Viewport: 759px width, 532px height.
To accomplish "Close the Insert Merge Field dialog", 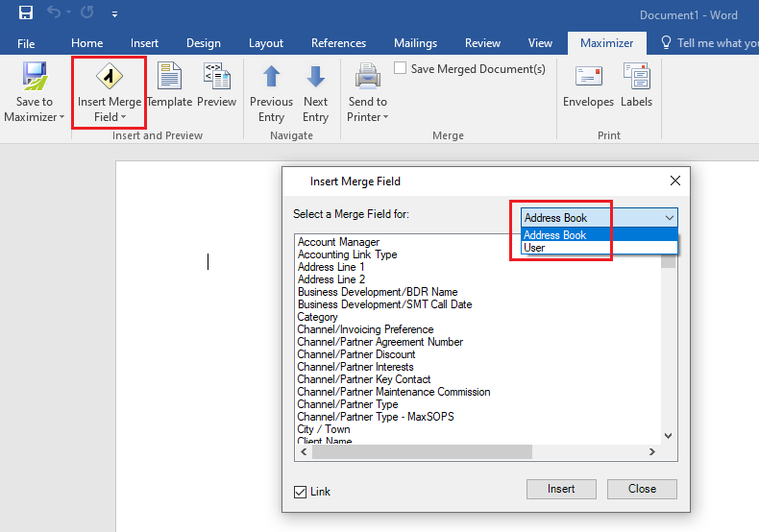I will point(675,181).
